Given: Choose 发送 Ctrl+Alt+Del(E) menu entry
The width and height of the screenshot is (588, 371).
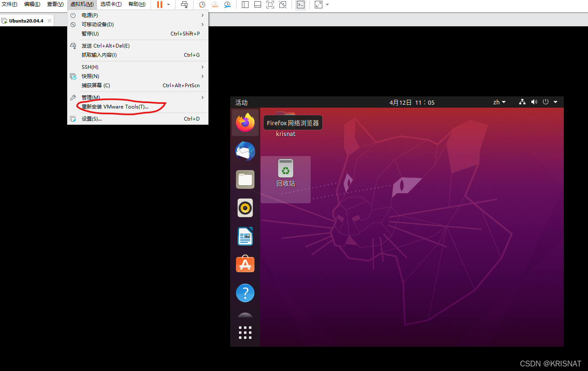Looking at the screenshot, I should point(138,45).
